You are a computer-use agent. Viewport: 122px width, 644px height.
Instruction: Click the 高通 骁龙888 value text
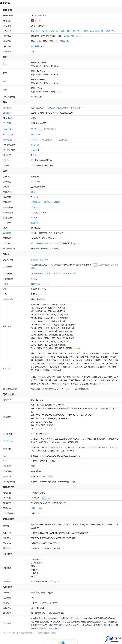pos(37,108)
